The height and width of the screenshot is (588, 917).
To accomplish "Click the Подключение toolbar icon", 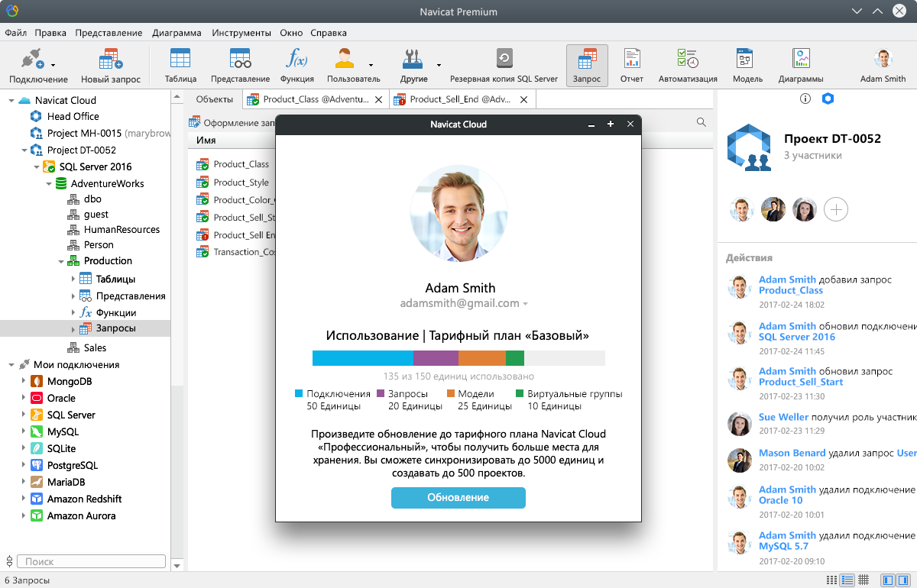I will (33, 60).
